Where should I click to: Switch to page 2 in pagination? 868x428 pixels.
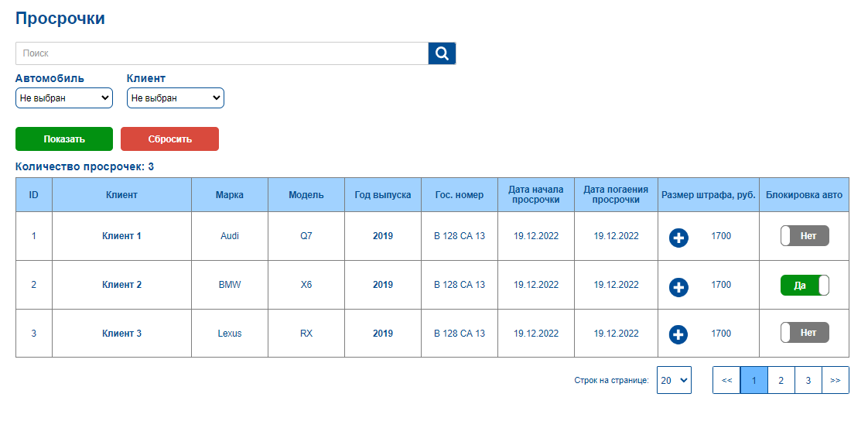pos(781,380)
